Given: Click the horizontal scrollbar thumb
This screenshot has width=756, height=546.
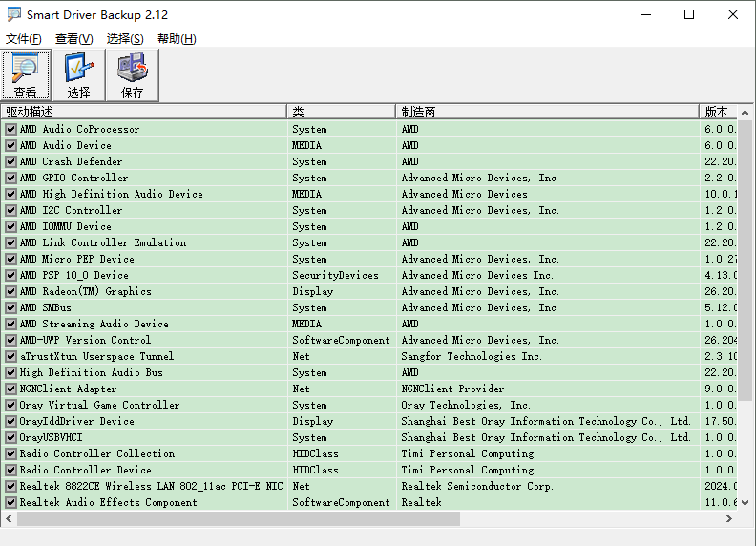Looking at the screenshot, I should point(239,518).
